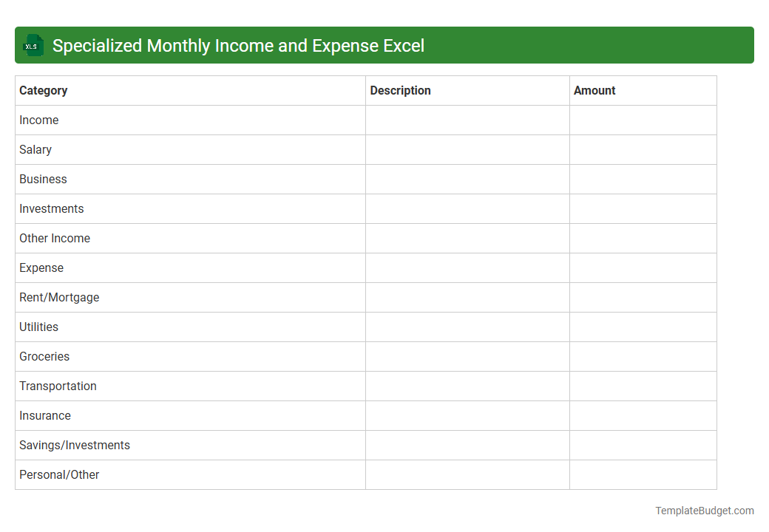
Task: Click the Business row label
Action: (x=43, y=179)
